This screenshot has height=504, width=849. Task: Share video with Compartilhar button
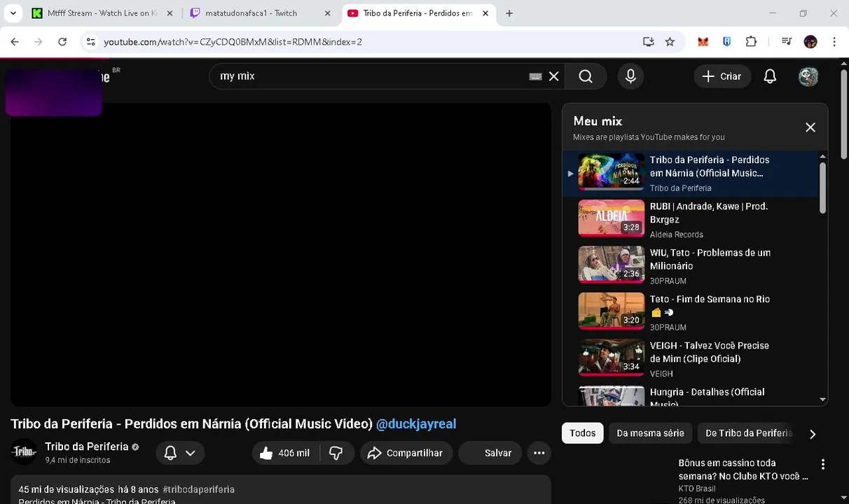(406, 453)
